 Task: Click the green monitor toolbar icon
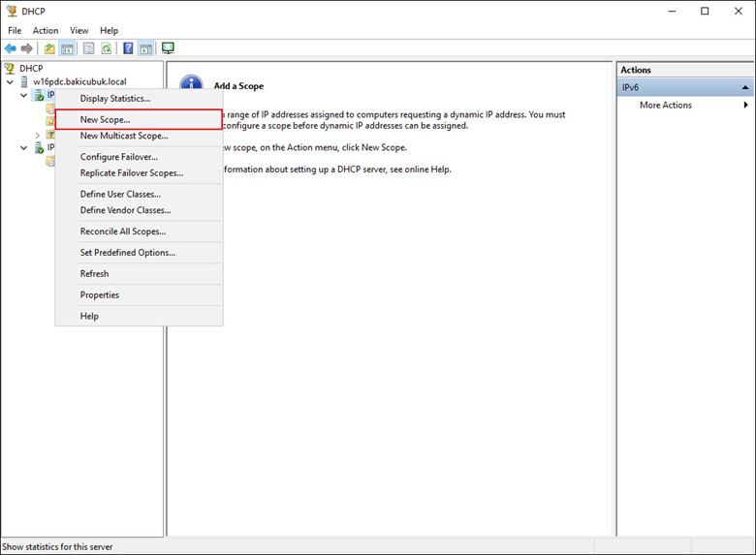pyautogui.click(x=168, y=47)
